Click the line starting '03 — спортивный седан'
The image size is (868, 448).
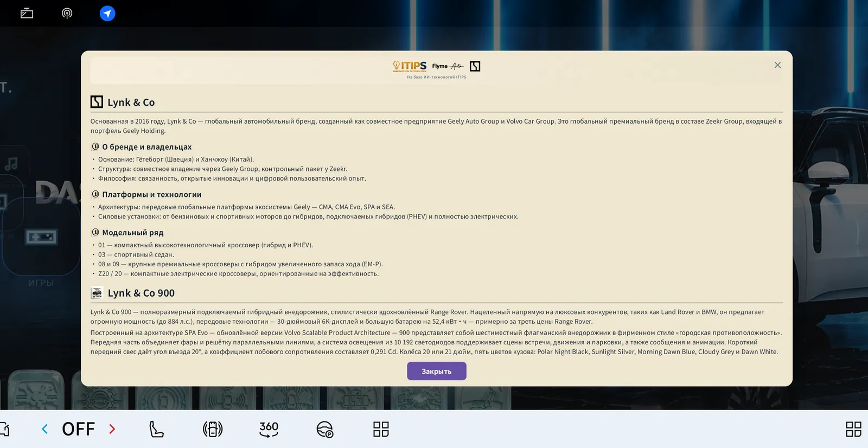tap(136, 254)
